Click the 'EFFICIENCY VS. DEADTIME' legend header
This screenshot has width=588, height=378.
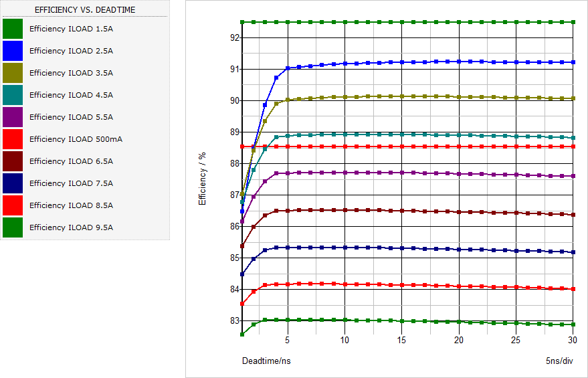coord(84,9)
